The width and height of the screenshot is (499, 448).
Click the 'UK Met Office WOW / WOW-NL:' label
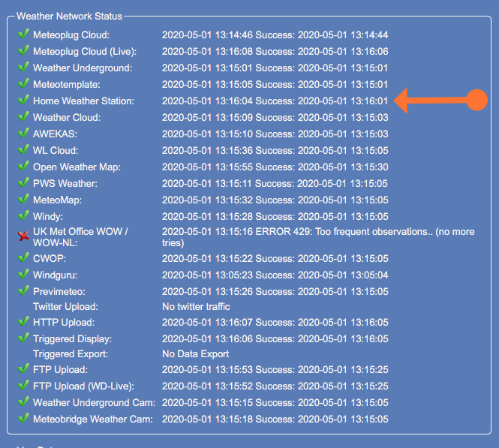click(x=80, y=237)
